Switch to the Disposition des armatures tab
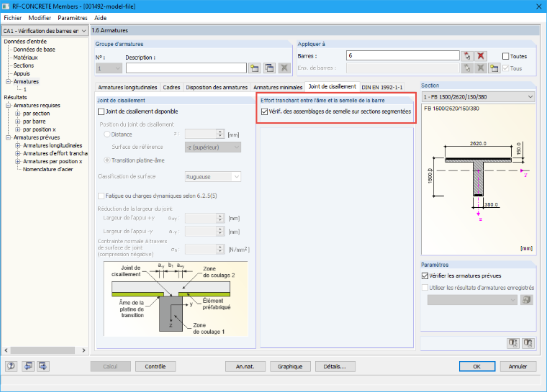Viewport: 547px width, 392px height. (217, 87)
